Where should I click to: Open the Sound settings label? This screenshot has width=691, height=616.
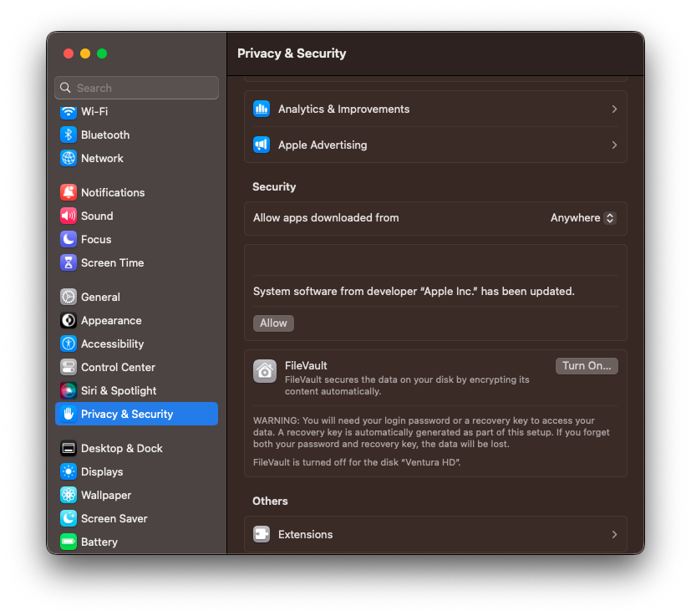97,216
